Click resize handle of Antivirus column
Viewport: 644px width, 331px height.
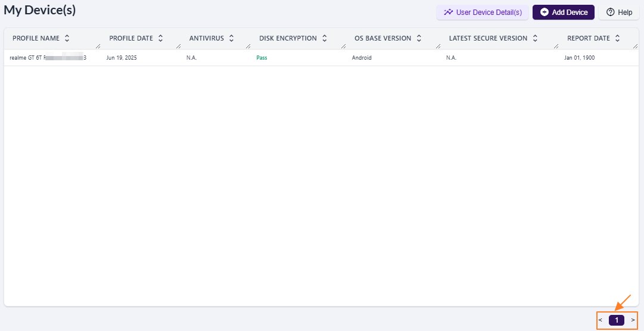pyautogui.click(x=248, y=46)
